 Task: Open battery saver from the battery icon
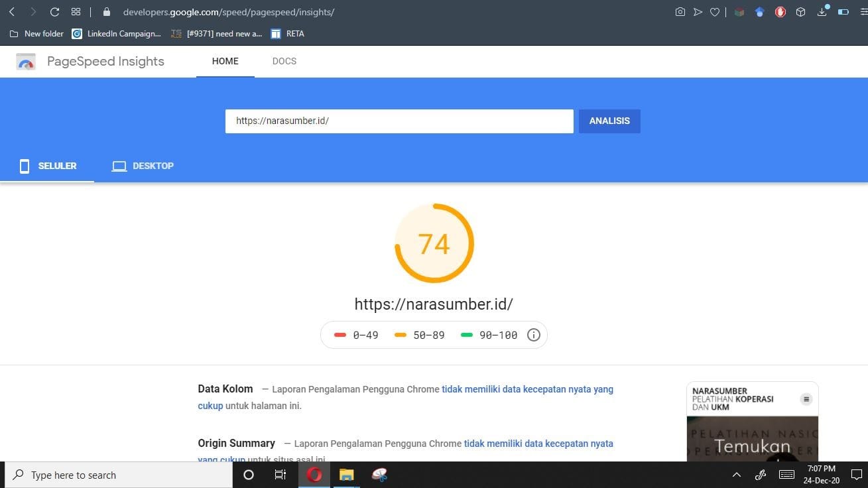coord(843,11)
